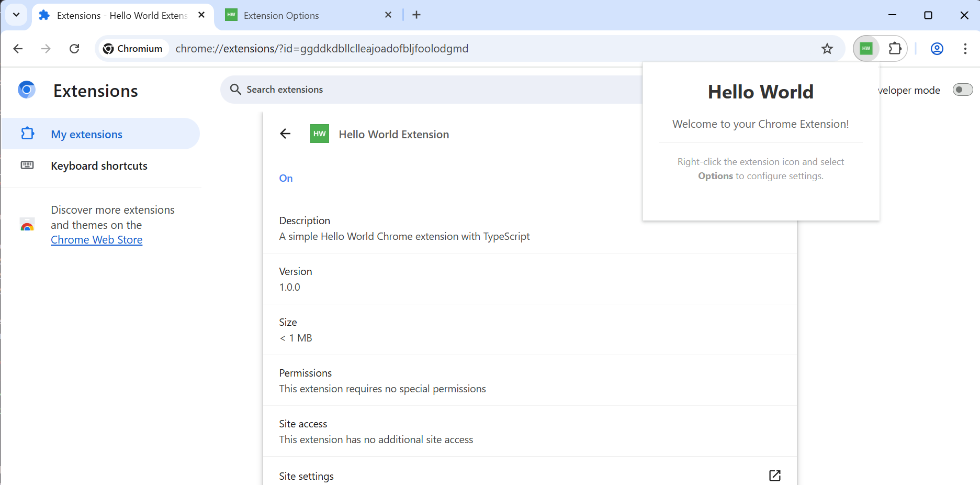Click the Welcome to your Chrome Extension text
The width and height of the screenshot is (980, 485).
[x=761, y=124]
